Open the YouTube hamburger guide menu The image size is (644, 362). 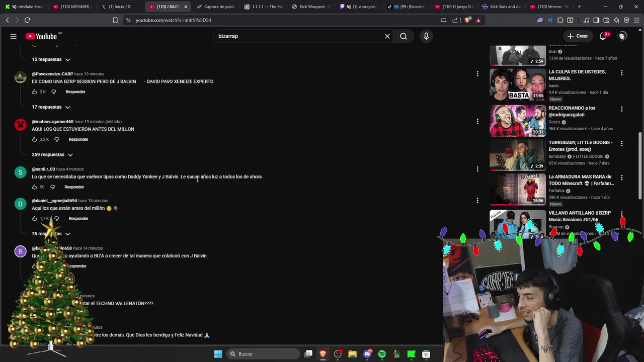[14, 36]
